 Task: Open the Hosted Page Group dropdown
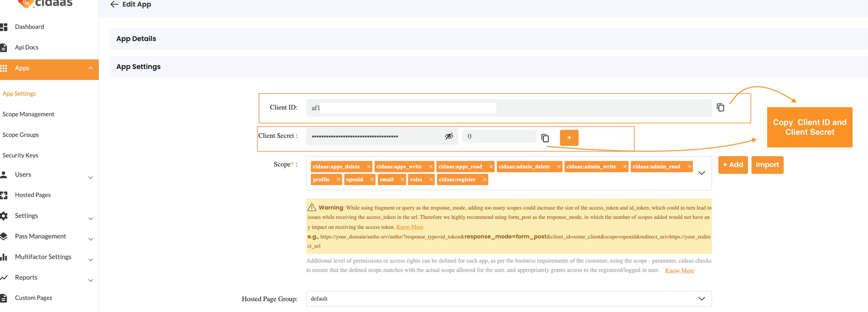(x=702, y=298)
